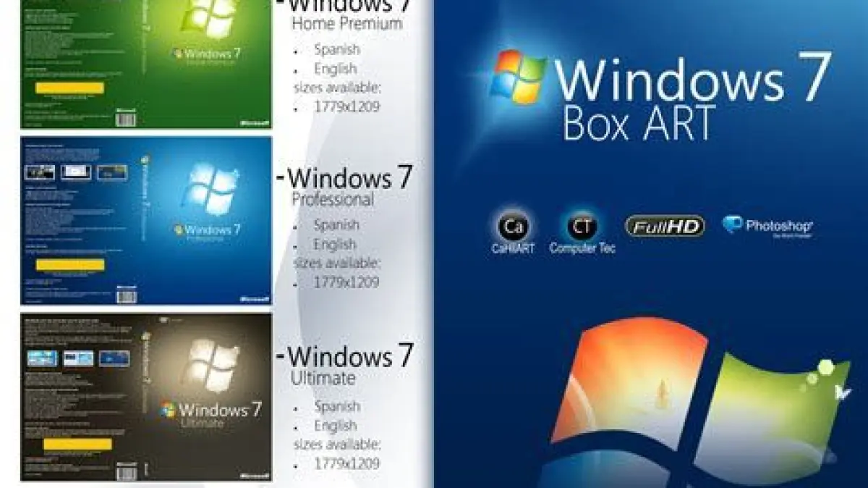Choose Spanish under Windows 7 Professional
868x488 pixels.
[x=336, y=225]
